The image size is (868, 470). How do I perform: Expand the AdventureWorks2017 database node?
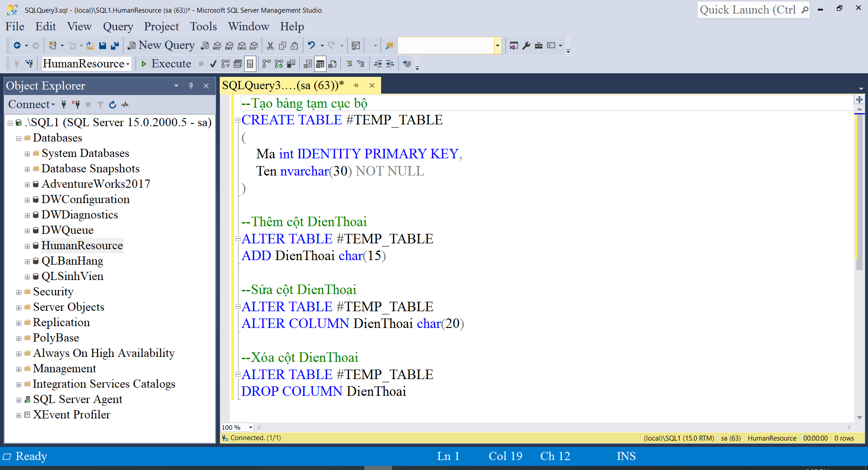27,185
